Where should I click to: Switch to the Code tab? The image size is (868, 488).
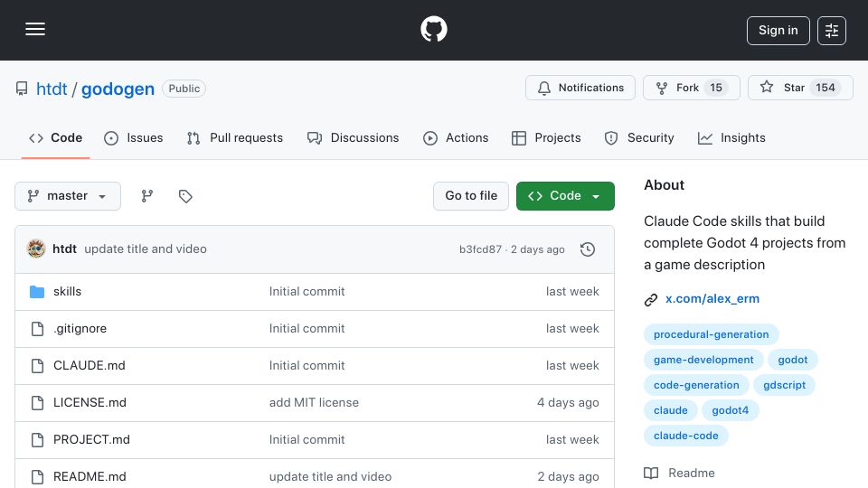pyautogui.click(x=55, y=137)
